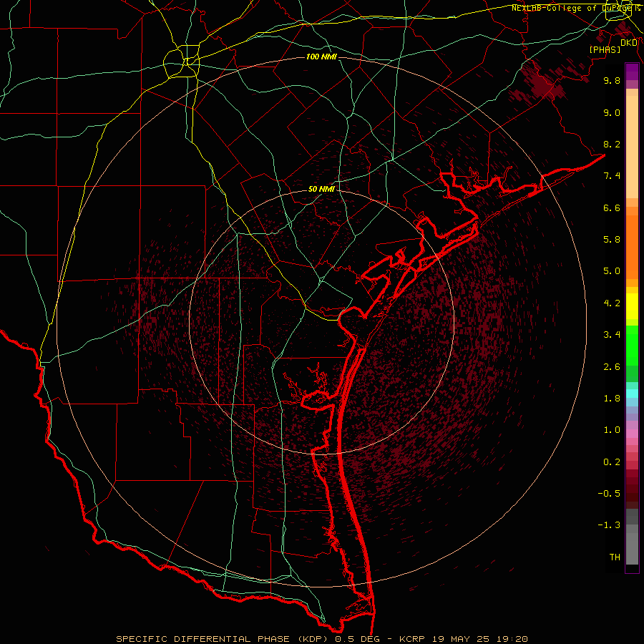
Task: Click the 2.6 legend value
Action: (612, 367)
